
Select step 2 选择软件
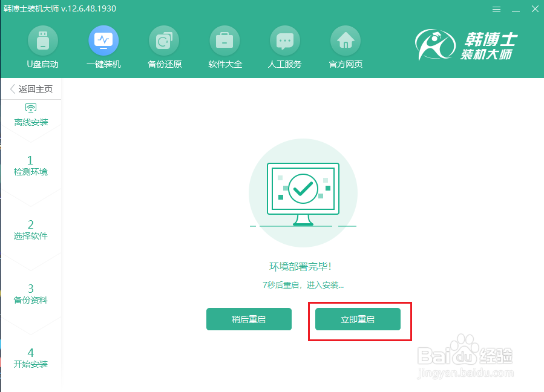tap(31, 229)
